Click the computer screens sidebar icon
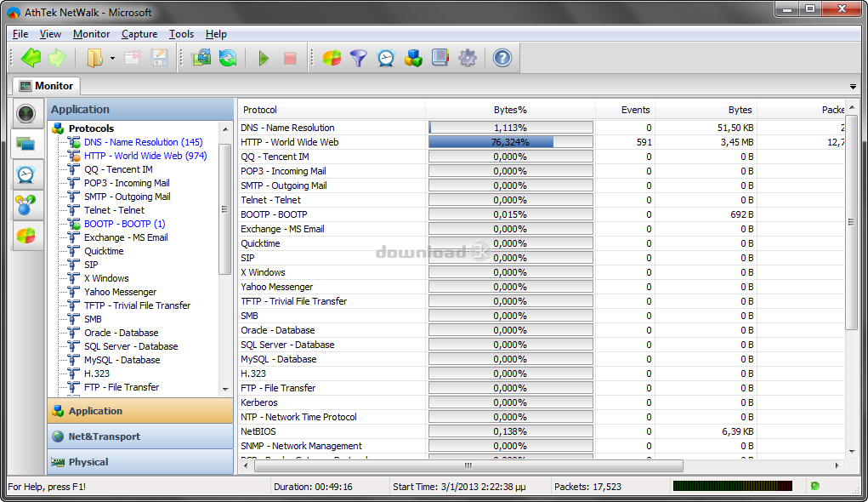 tap(26, 144)
